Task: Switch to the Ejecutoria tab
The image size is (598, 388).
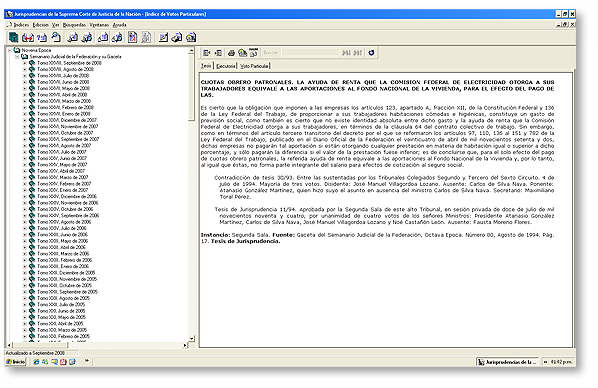Action: coord(225,66)
